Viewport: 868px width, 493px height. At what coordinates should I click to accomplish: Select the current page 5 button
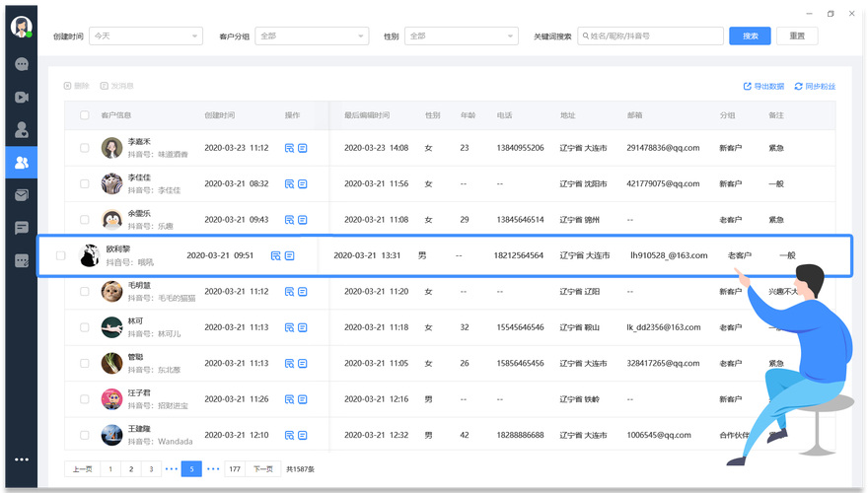(191, 469)
